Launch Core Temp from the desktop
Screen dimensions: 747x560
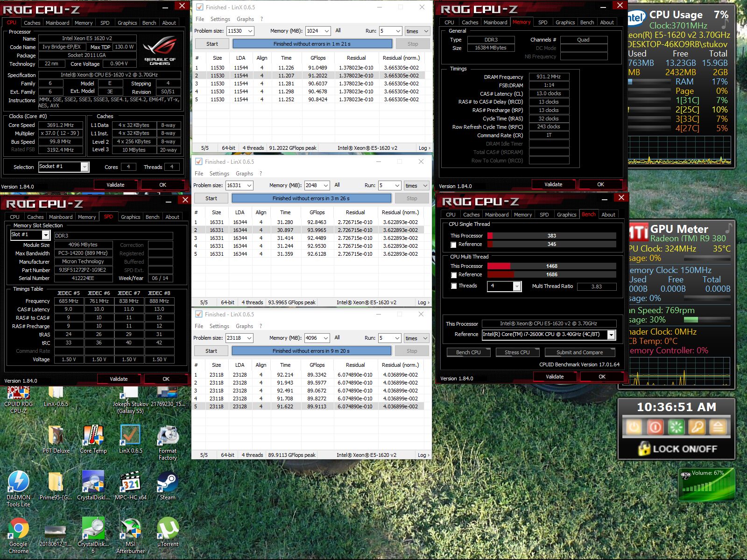click(x=93, y=440)
